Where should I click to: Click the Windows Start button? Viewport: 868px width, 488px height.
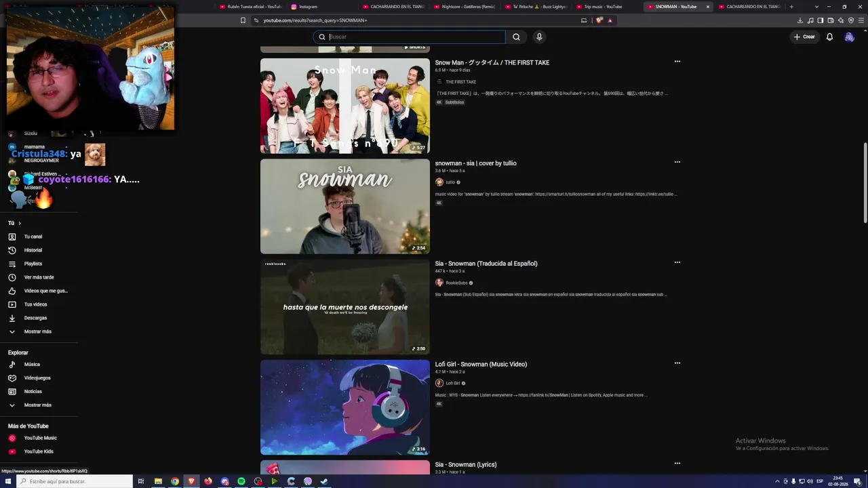(x=8, y=481)
